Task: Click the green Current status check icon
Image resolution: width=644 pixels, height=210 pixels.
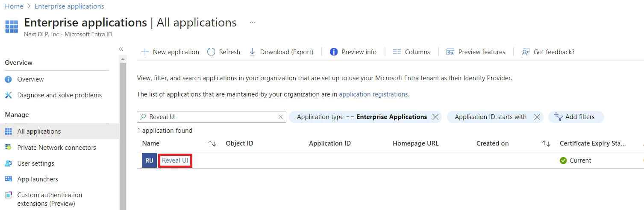Action: pyautogui.click(x=563, y=160)
